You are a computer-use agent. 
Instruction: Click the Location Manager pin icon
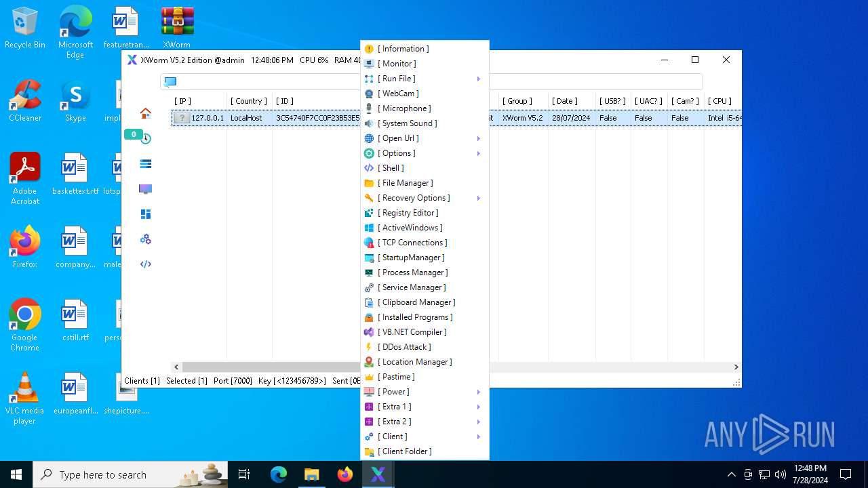(369, 362)
